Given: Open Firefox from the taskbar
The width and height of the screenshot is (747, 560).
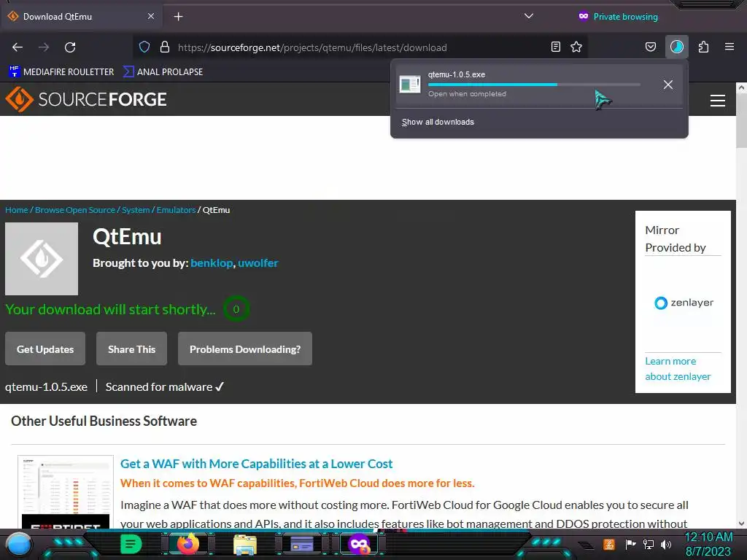Looking at the screenshot, I should 188,544.
